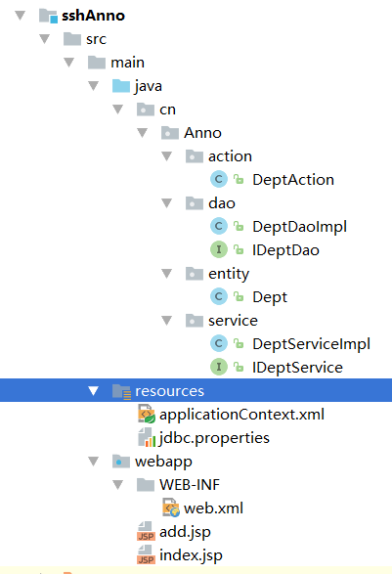Select the DeptAction class name
The height and width of the screenshot is (574, 392).
tap(293, 180)
